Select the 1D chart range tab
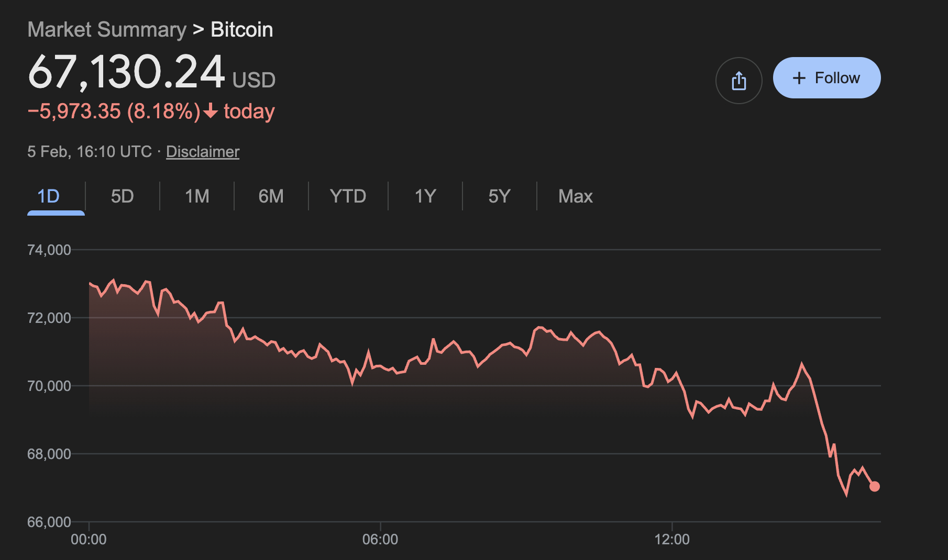 point(49,196)
